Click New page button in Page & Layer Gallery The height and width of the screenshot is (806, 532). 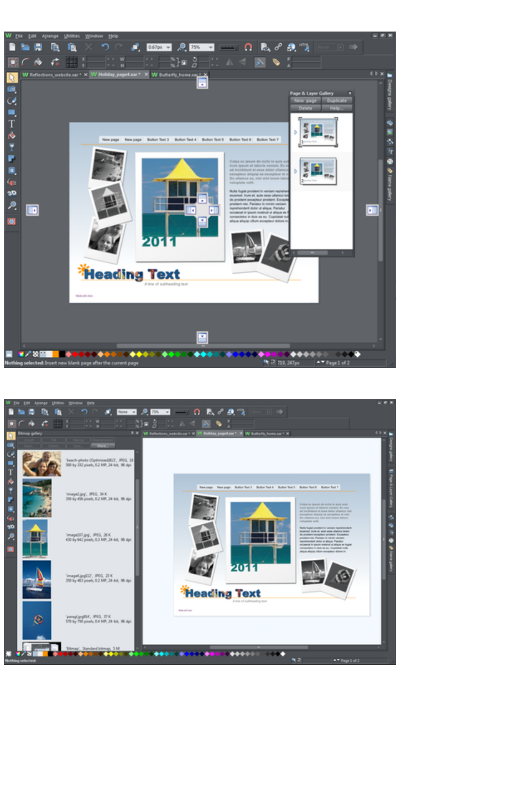point(305,101)
